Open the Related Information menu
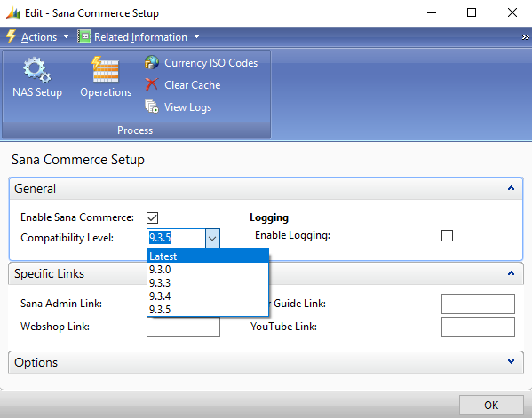This screenshot has width=532, height=418. [x=140, y=37]
